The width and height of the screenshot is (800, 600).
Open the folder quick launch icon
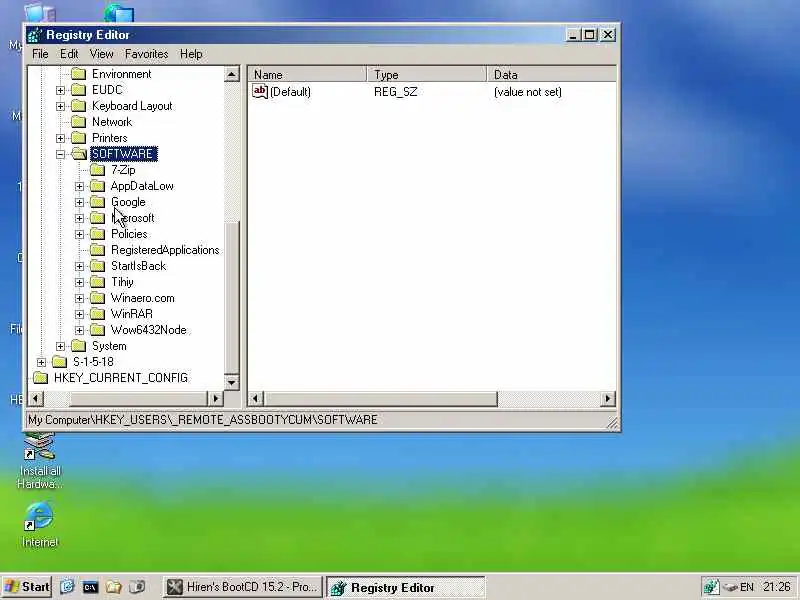click(113, 587)
